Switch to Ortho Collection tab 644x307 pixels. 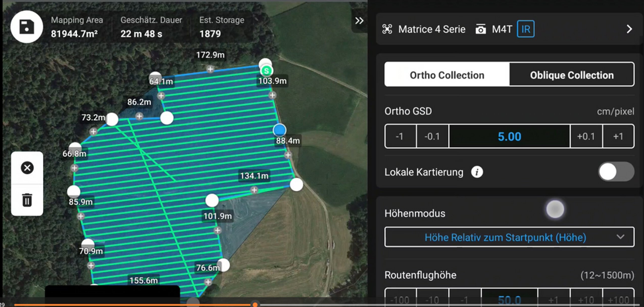(x=447, y=75)
